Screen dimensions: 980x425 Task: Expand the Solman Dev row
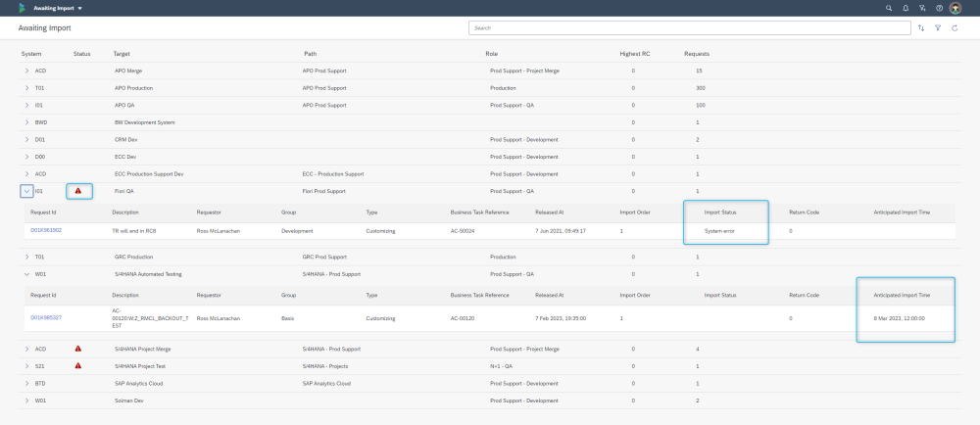26,401
